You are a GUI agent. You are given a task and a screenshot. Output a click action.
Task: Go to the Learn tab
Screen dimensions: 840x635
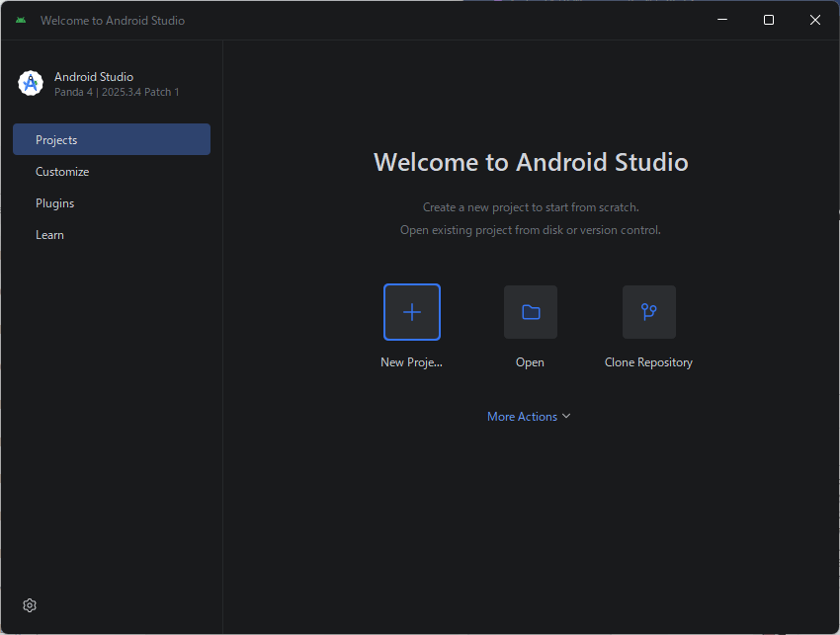(112, 234)
